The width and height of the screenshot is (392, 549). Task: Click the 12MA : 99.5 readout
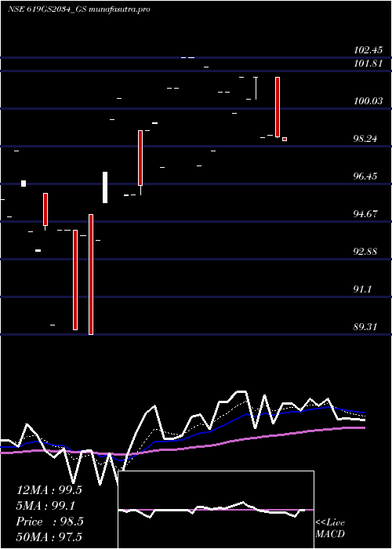49,490
